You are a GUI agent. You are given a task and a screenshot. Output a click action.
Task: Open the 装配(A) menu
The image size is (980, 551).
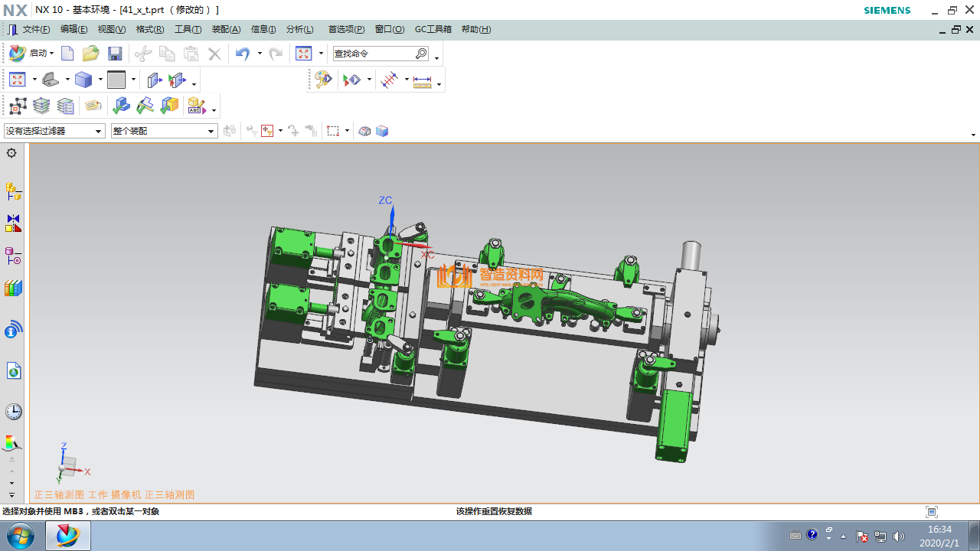226,30
